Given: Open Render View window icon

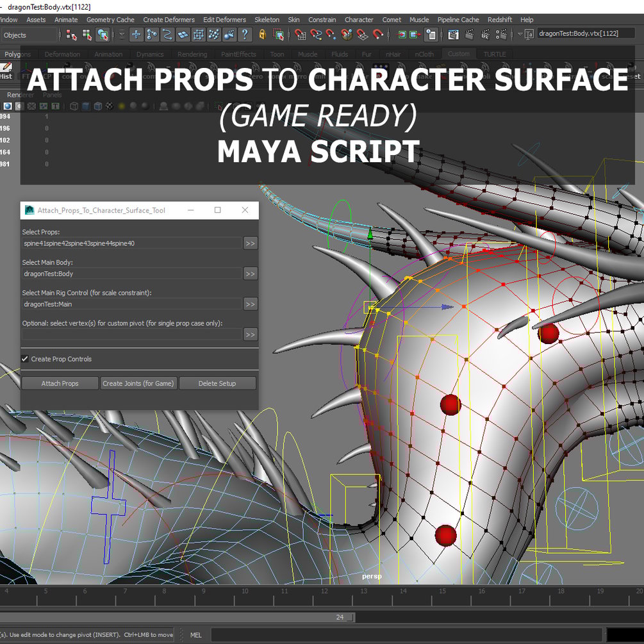Looking at the screenshot, I should click(454, 35).
